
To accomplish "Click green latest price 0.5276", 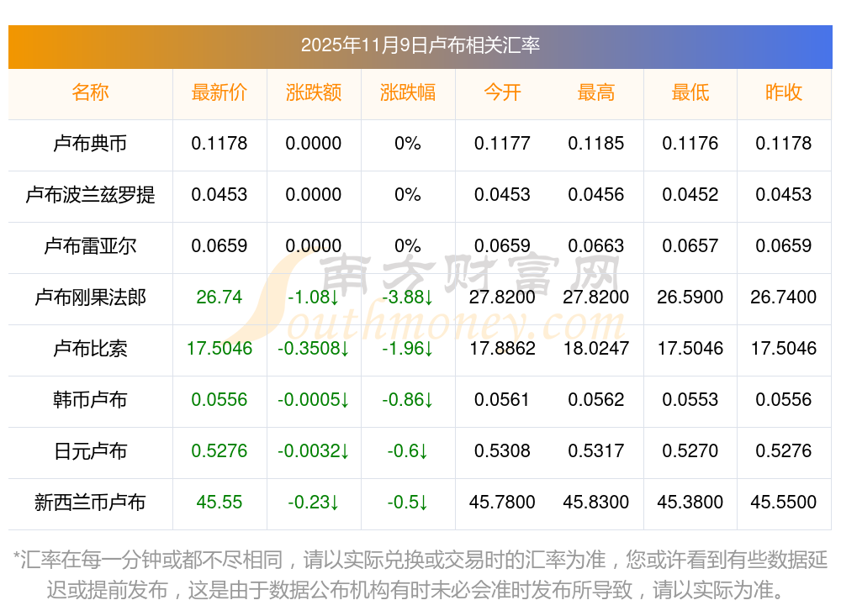I will [x=219, y=451].
